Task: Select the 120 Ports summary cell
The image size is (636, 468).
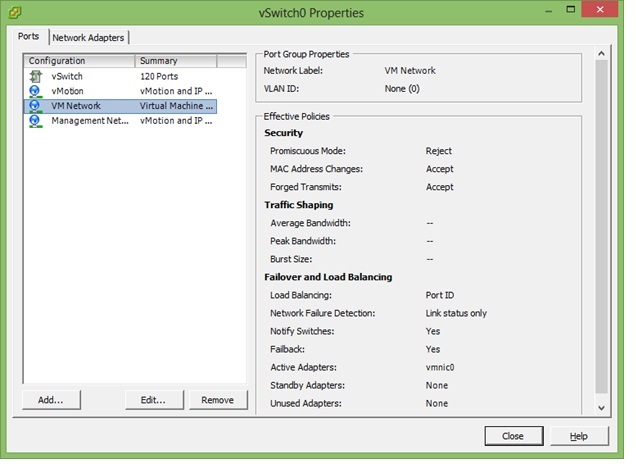Action: click(x=160, y=76)
